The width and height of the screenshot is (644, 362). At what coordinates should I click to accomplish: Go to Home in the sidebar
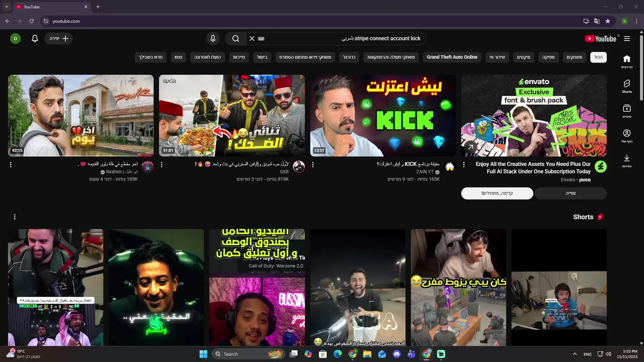tap(627, 61)
